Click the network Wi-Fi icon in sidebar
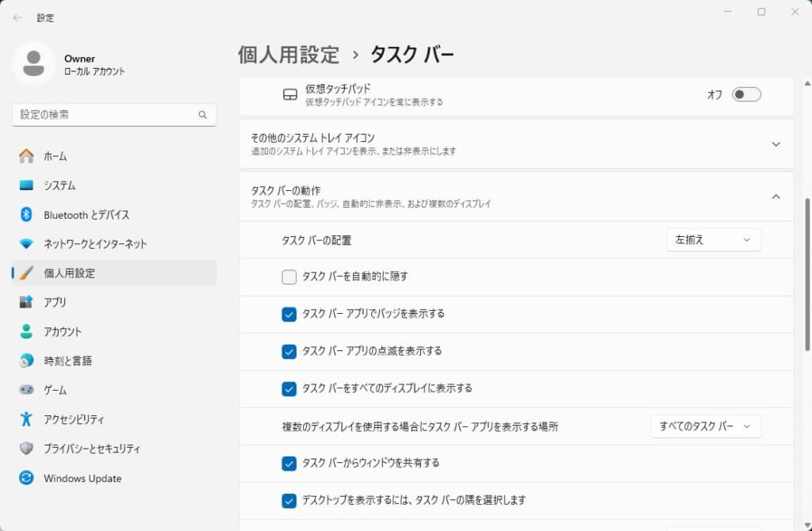812x531 pixels. pos(27,244)
